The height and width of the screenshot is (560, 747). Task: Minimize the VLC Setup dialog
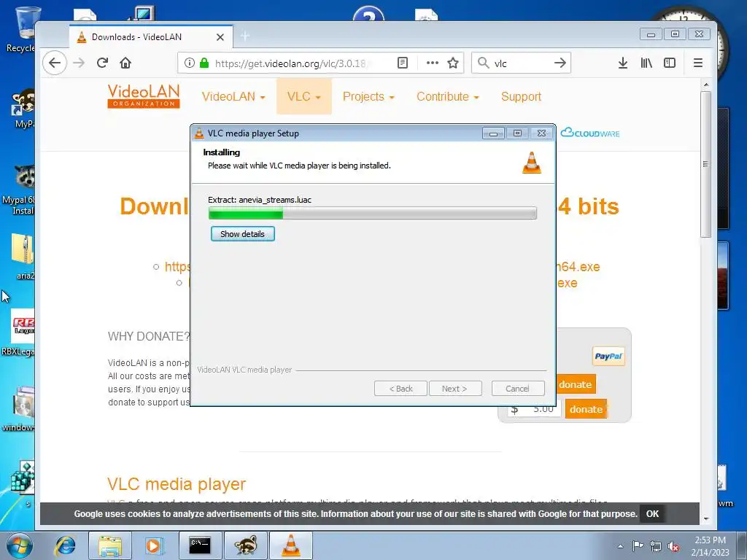click(x=493, y=133)
